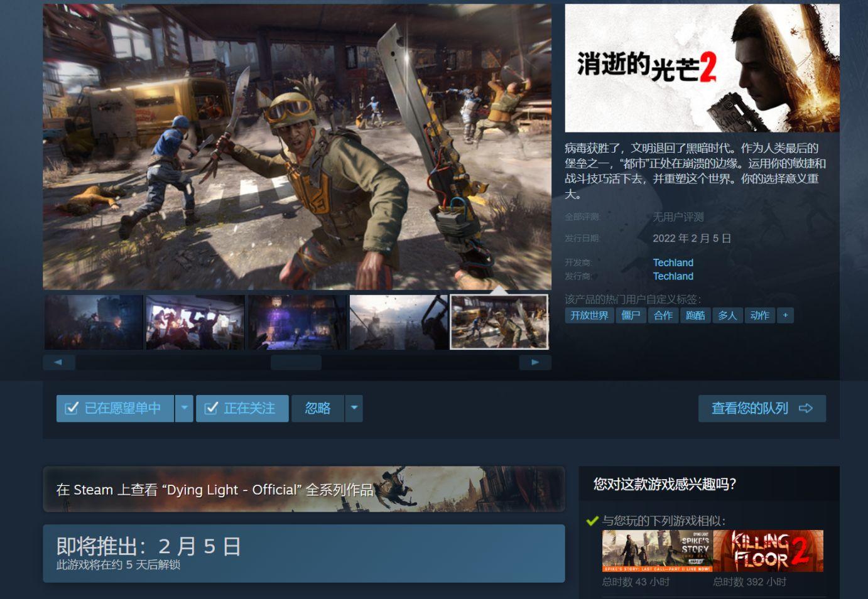Open the Dying Light Official franchise banner

coord(304,489)
